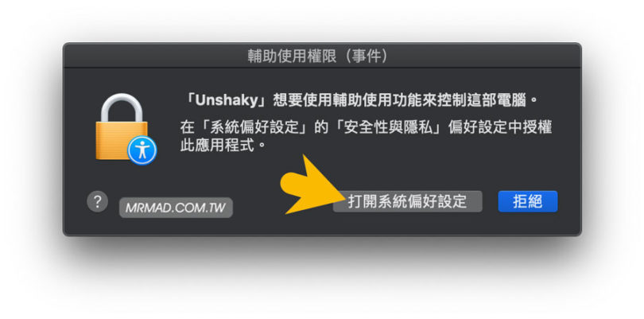Click the blue accessibility badge on padlock

point(142,150)
